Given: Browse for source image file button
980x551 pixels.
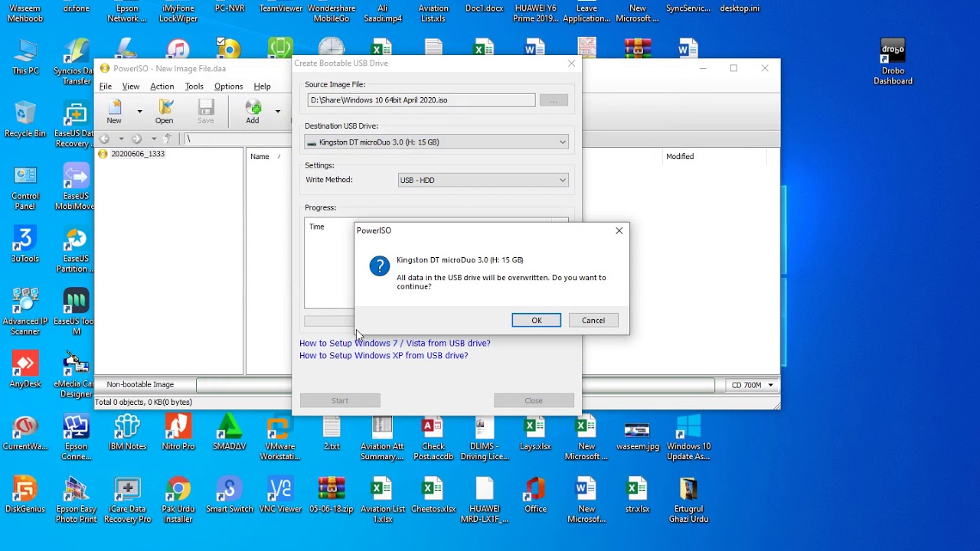Looking at the screenshot, I should tap(554, 100).
